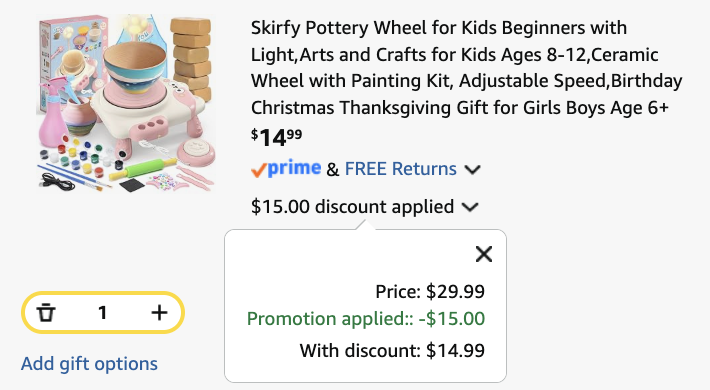Image resolution: width=710 pixels, height=390 pixels.
Task: Open the FREE Returns link
Action: [401, 169]
